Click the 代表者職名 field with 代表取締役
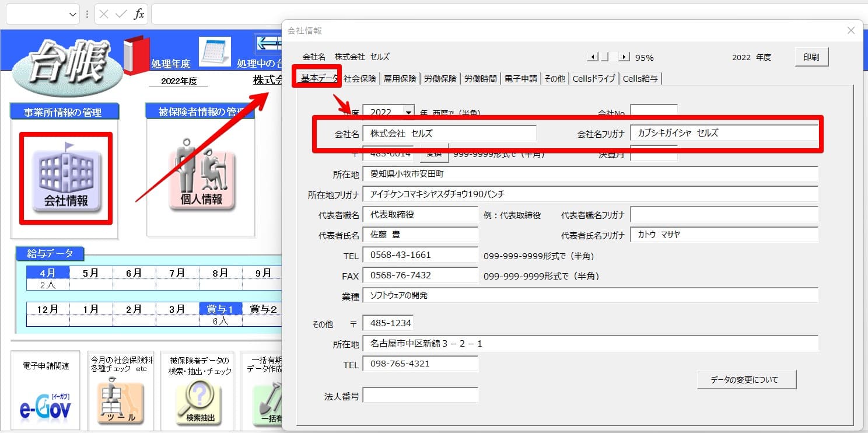The height and width of the screenshot is (433, 868). (420, 215)
